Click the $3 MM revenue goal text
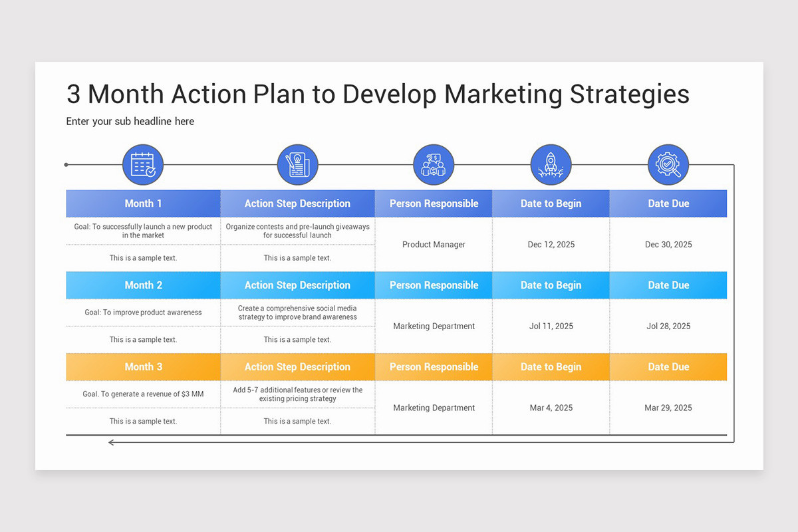Image resolution: width=798 pixels, height=532 pixels. pyautogui.click(x=143, y=394)
